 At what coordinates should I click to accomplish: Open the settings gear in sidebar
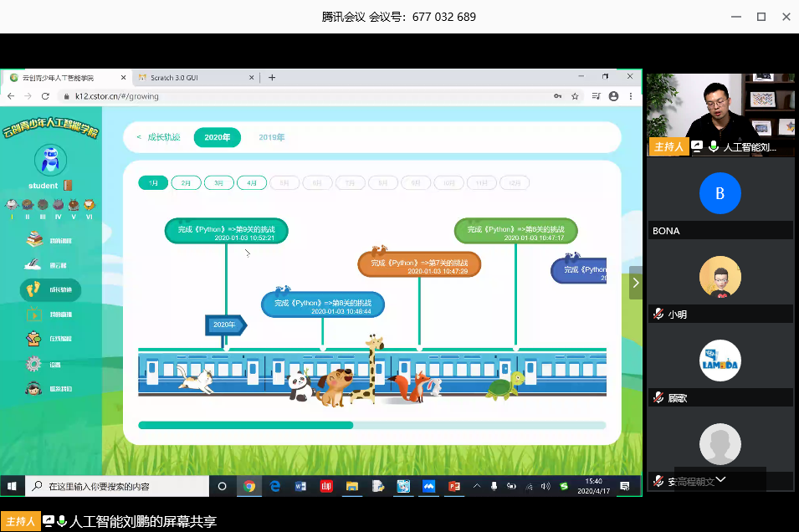(x=33, y=364)
